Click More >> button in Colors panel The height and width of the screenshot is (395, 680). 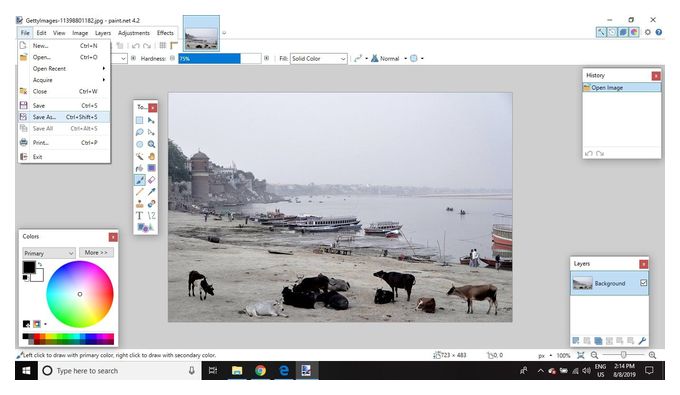tap(96, 252)
